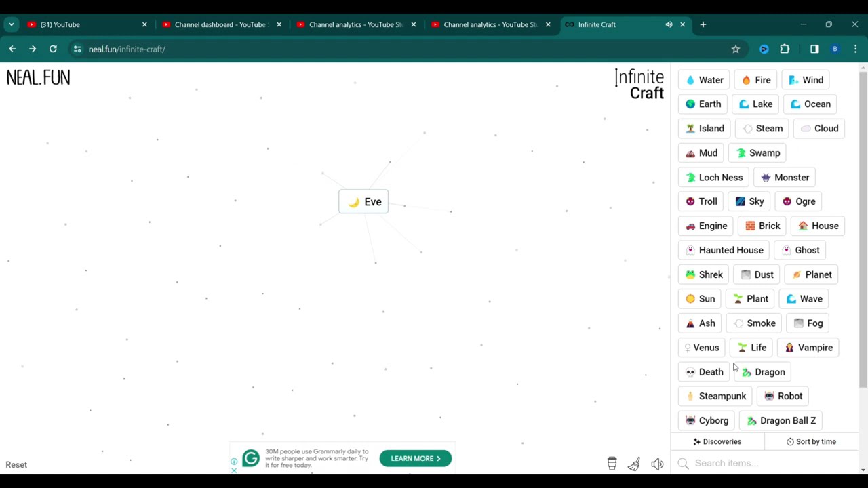The height and width of the screenshot is (488, 868).
Task: Grab the Troll element
Action: [x=701, y=201]
